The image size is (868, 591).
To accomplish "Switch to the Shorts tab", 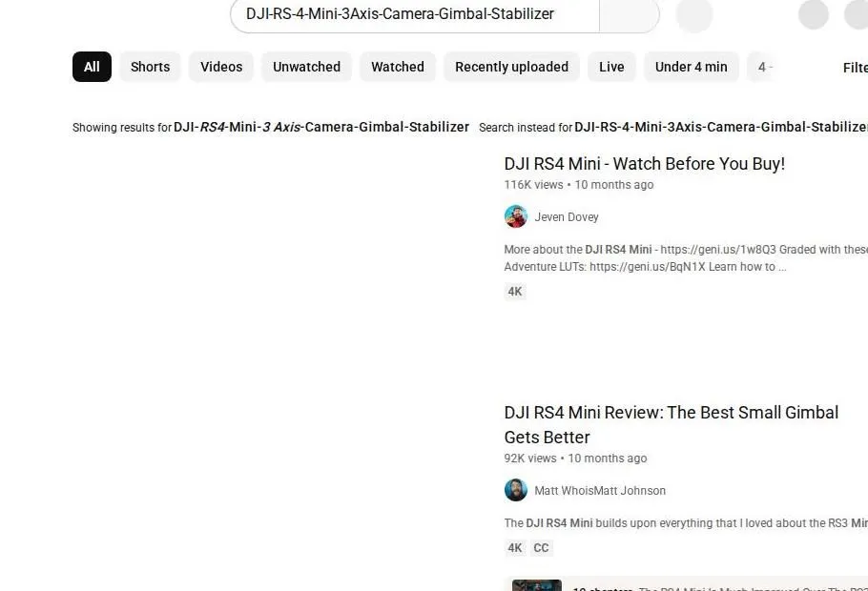I will (x=150, y=67).
